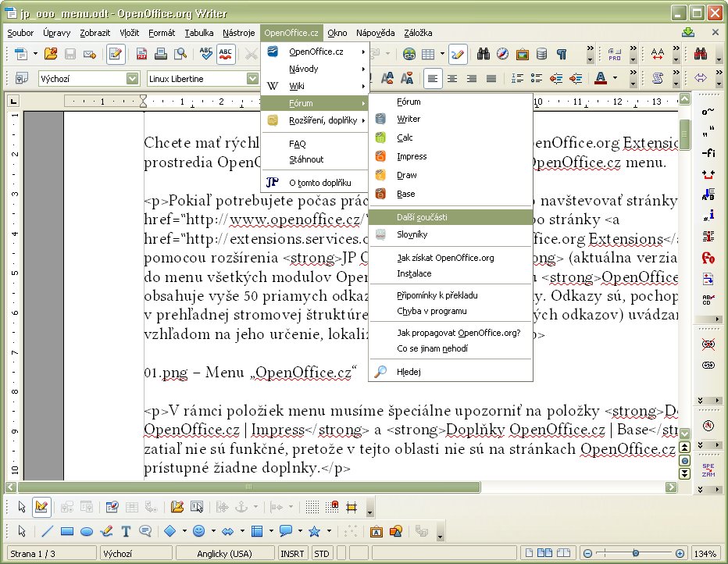This screenshot has height=564, width=728.
Task: Toggle numbering list on/off
Action: [x=517, y=78]
